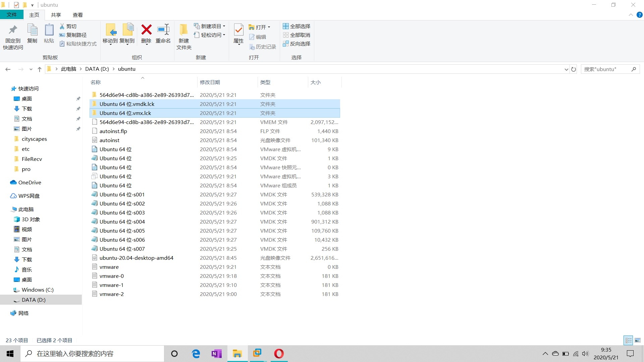This screenshot has width=644, height=362.
Task: Open WPS网盘 in the navigation pane
Action: (29, 196)
